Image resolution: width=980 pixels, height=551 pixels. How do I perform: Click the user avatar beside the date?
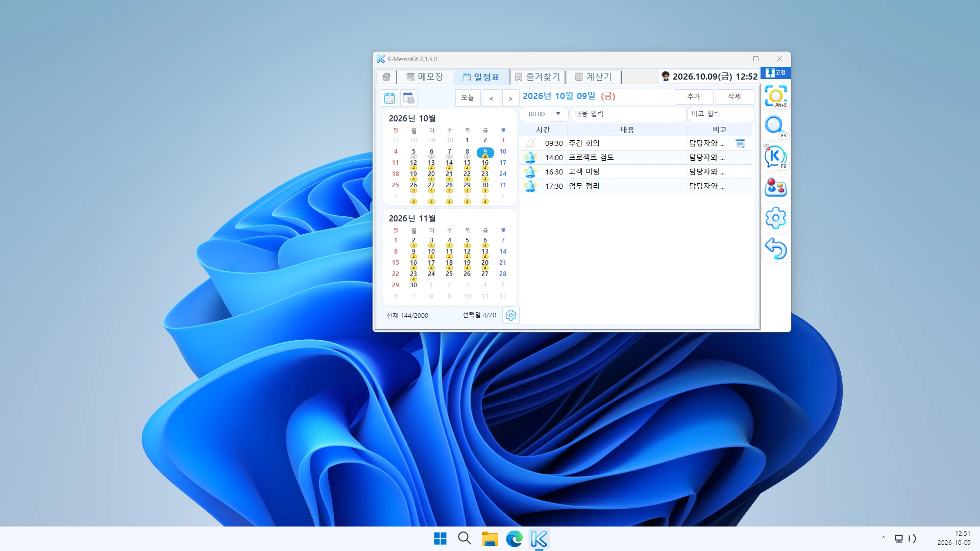tap(666, 77)
